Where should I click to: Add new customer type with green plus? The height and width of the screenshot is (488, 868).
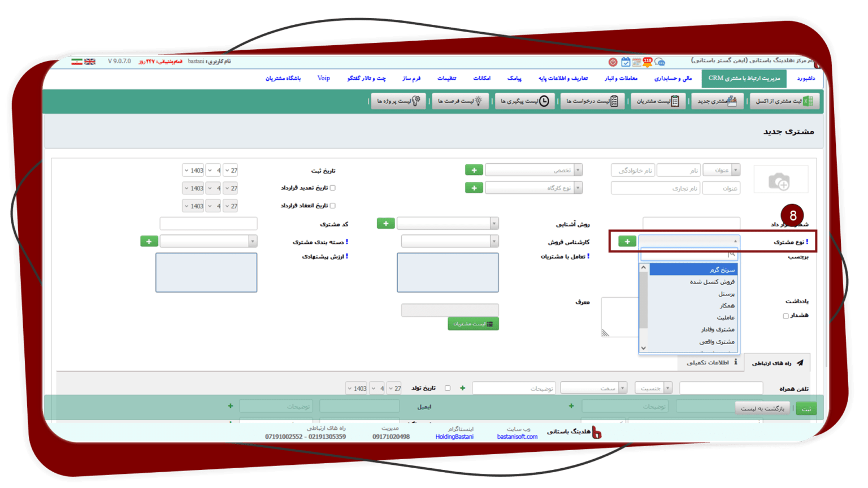tap(627, 241)
